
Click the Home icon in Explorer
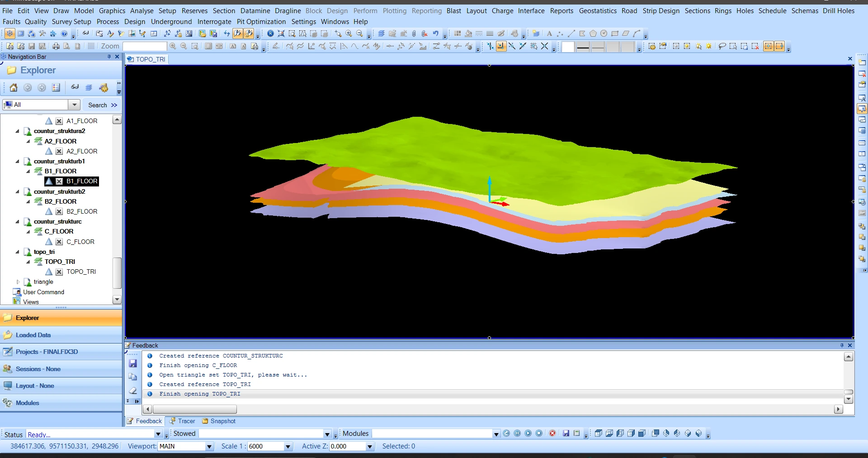coord(14,88)
